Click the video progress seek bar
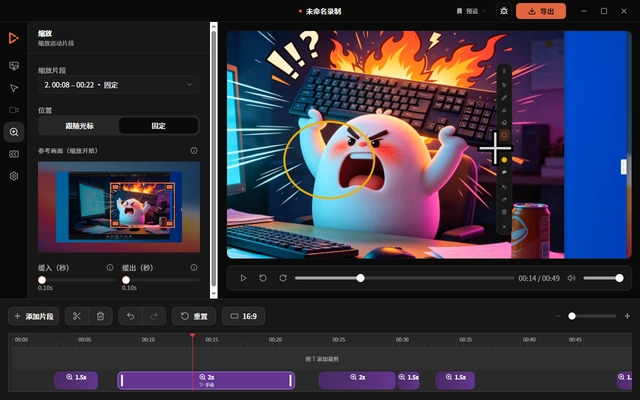Image resolution: width=640 pixels, height=400 pixels. tap(404, 278)
